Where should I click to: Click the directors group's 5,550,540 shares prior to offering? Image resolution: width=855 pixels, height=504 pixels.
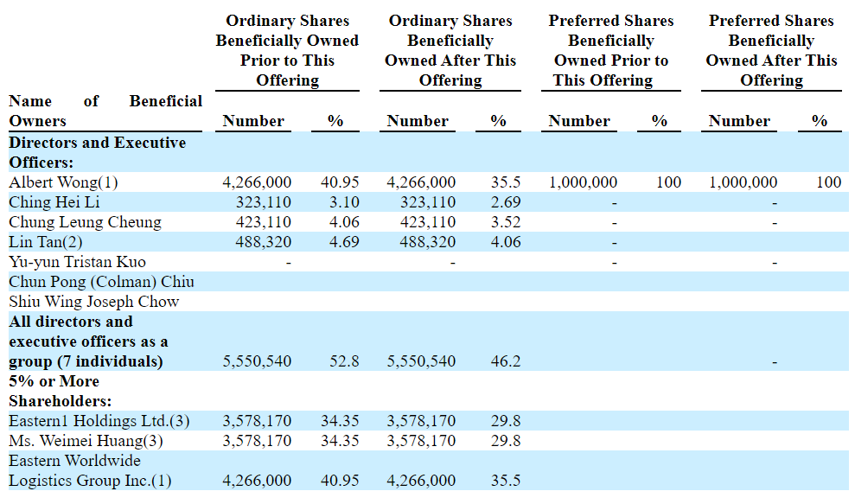257,361
